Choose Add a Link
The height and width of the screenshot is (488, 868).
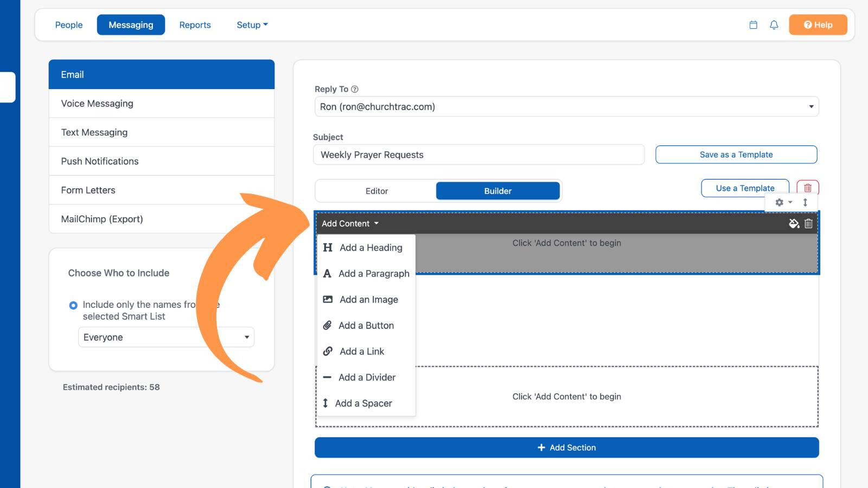366,351
